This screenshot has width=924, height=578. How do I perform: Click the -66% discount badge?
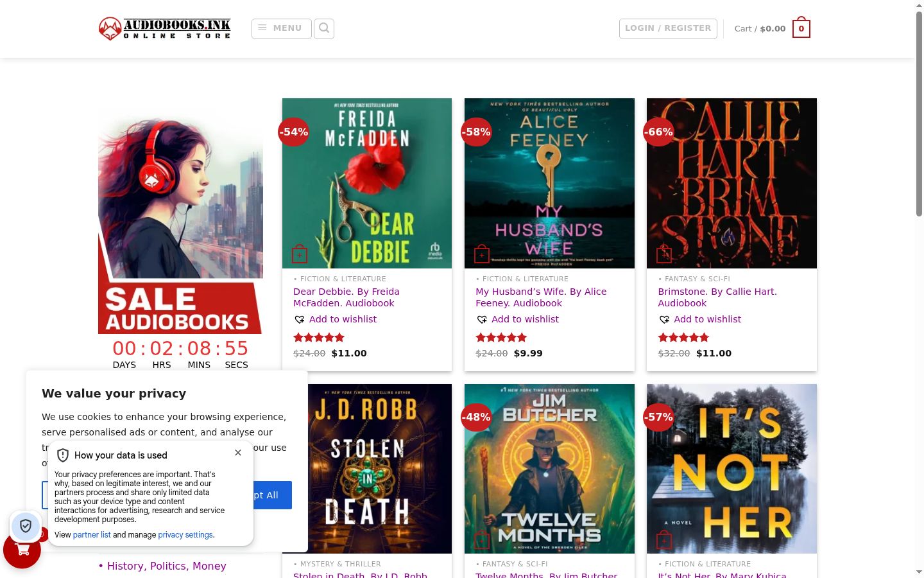tap(658, 132)
